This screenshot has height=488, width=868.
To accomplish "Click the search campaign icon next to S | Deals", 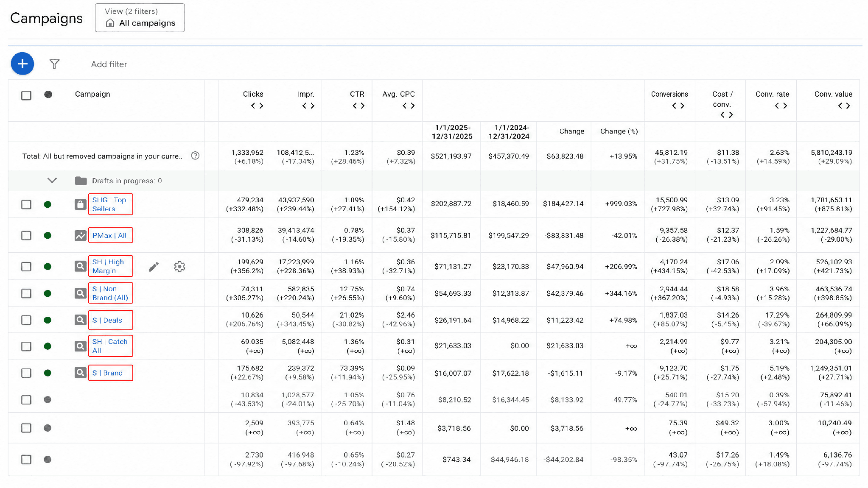I will (x=80, y=320).
